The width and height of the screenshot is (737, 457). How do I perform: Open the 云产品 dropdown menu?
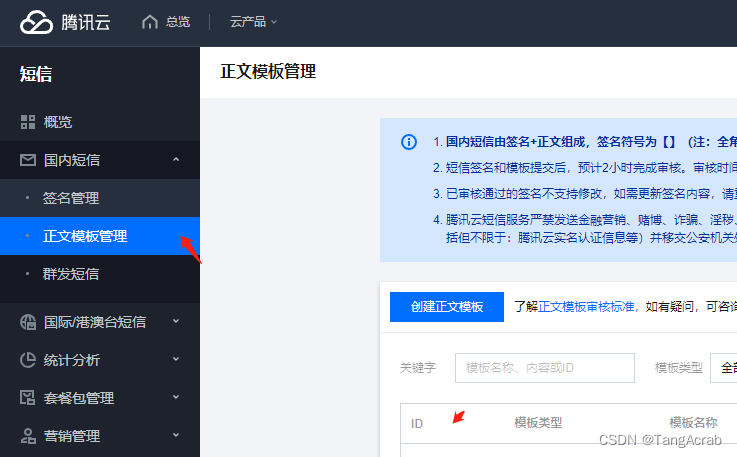[253, 22]
